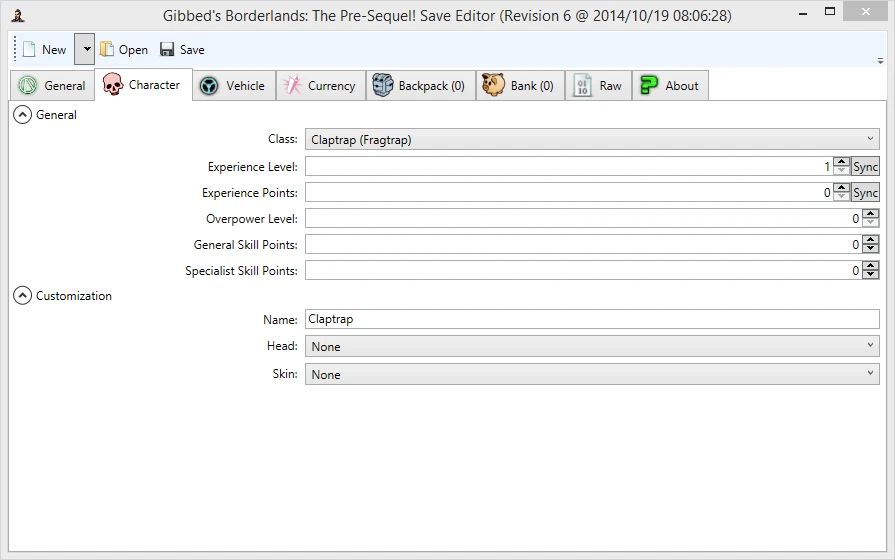
Task: Click the About tab green icon
Action: click(x=648, y=85)
